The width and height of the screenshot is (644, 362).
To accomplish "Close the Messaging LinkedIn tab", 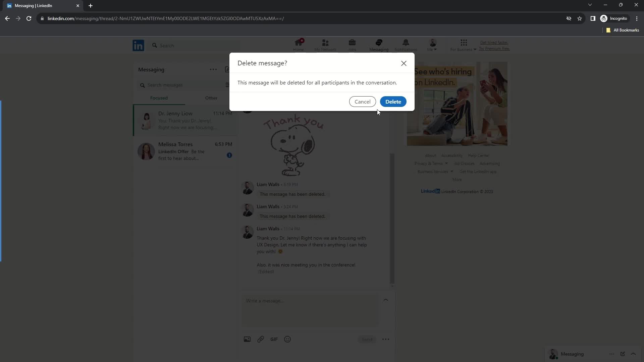I will click(78, 6).
